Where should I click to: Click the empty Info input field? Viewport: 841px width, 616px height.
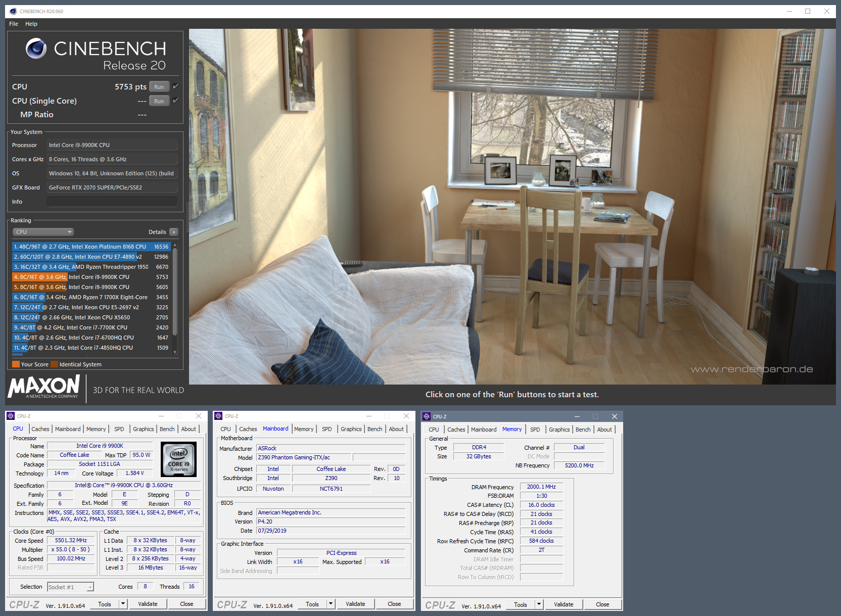coord(112,202)
